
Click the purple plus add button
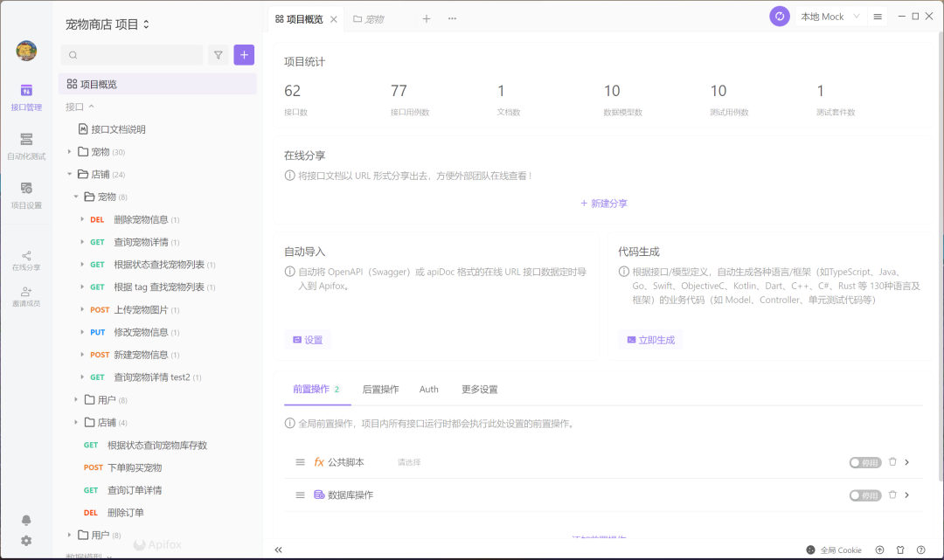click(x=244, y=55)
